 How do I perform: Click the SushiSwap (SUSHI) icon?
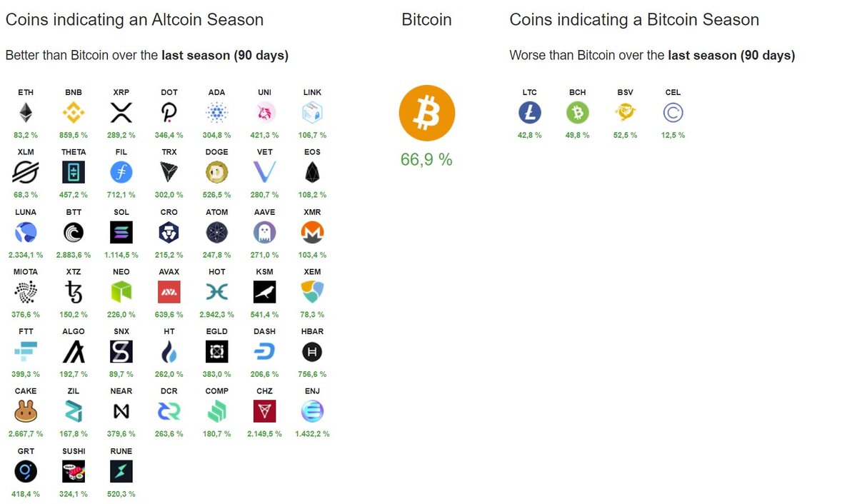(74, 471)
